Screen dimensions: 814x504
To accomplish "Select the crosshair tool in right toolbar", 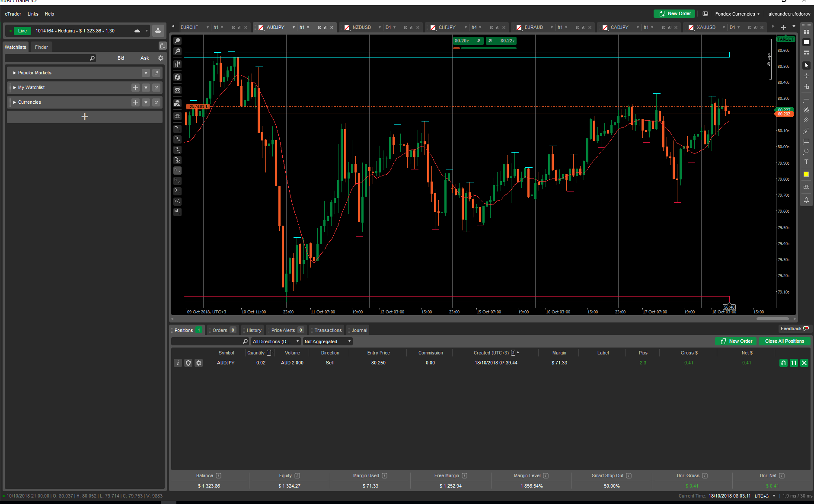I will (x=806, y=76).
